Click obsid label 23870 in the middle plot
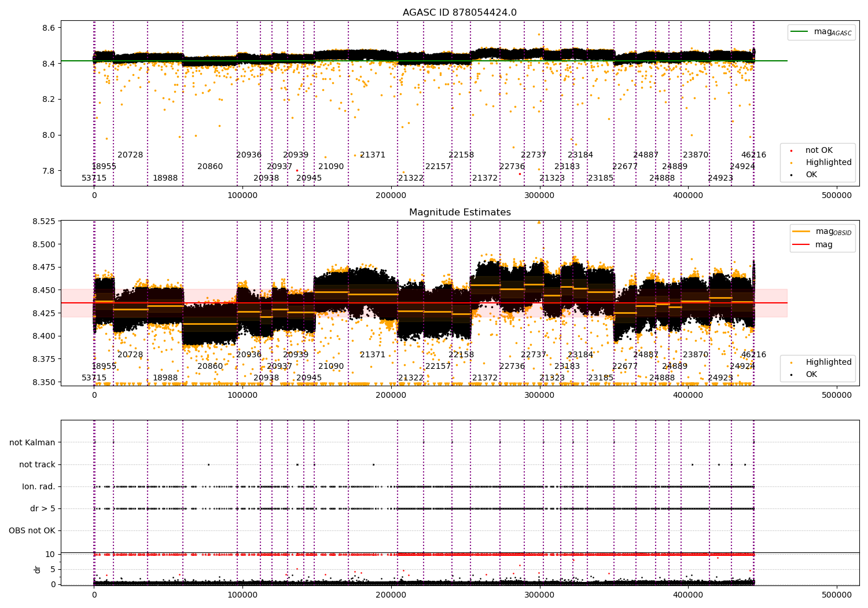 tap(696, 354)
